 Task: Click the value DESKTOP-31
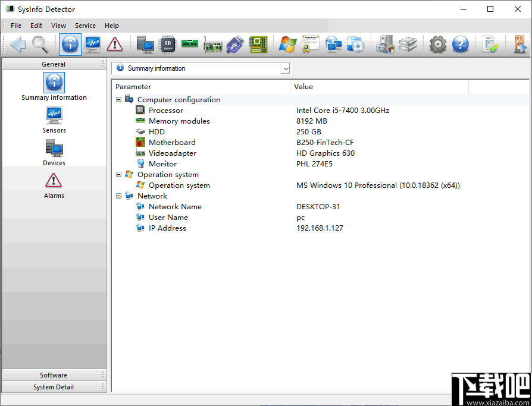pos(318,207)
